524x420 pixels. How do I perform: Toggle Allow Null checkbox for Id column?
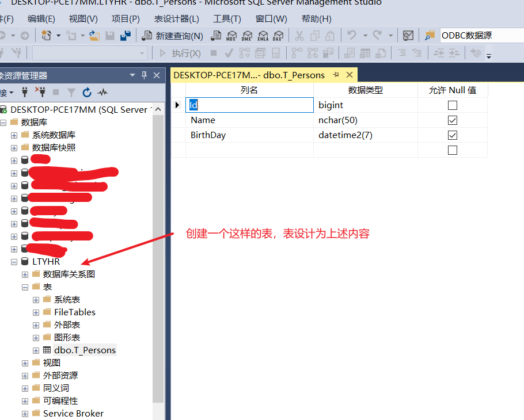click(452, 105)
